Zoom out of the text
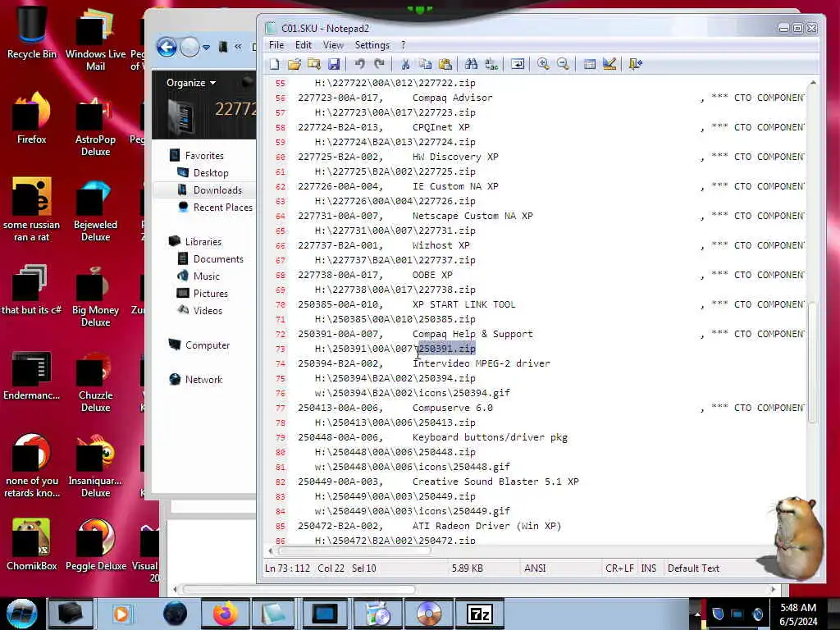Image resolution: width=840 pixels, height=630 pixels. [x=563, y=64]
